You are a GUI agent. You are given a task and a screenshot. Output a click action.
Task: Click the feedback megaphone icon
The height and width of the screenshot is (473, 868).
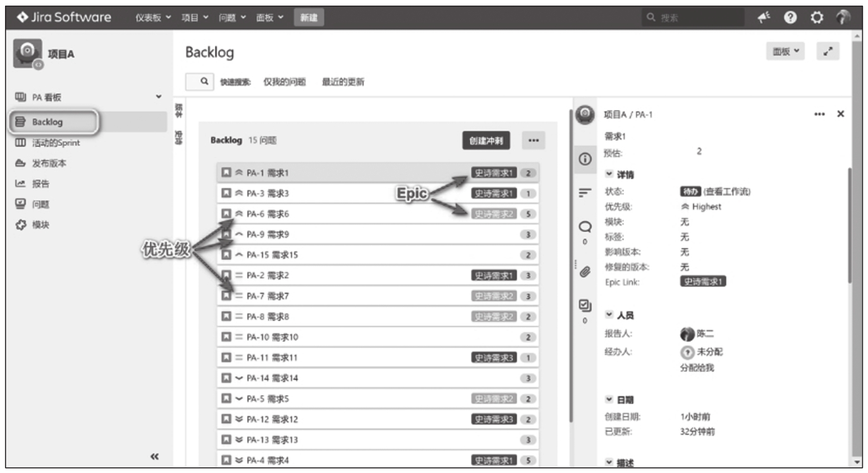pyautogui.click(x=764, y=18)
